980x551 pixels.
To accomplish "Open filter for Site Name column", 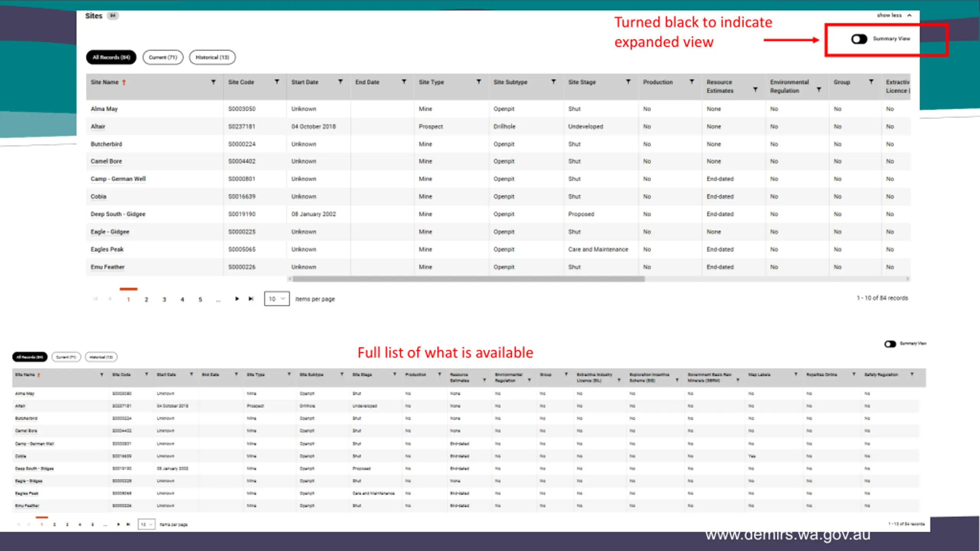I will pos(213,82).
